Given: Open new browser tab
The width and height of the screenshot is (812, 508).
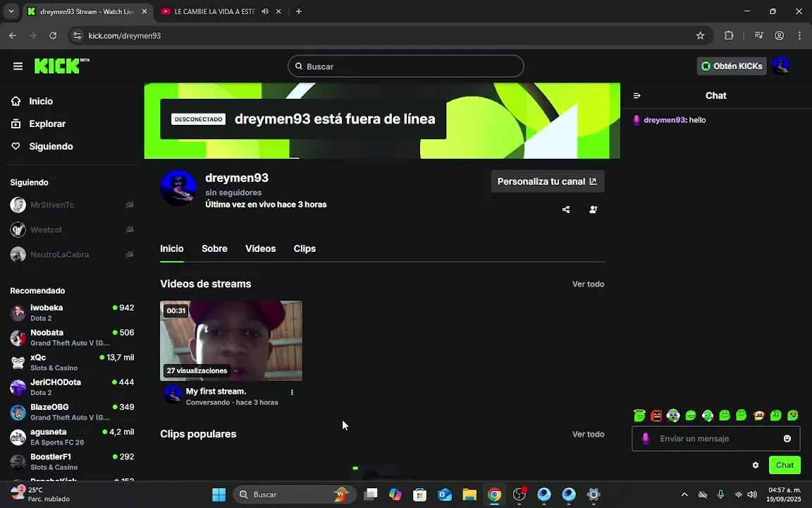Looking at the screenshot, I should tap(299, 11).
